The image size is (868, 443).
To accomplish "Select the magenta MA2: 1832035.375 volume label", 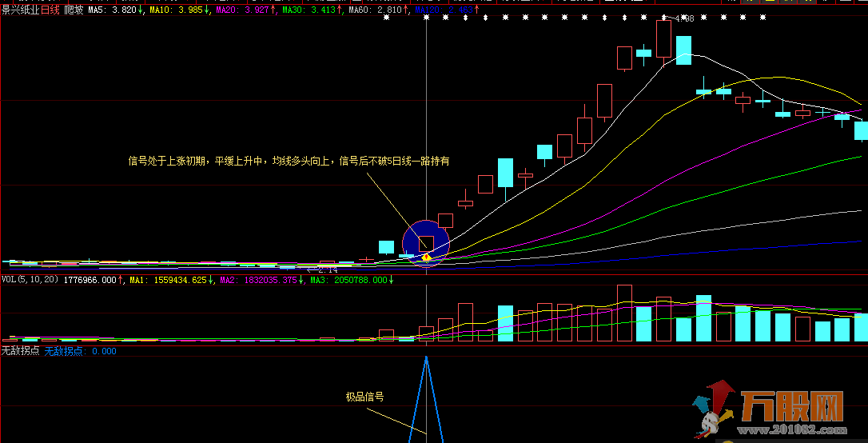I will (x=258, y=280).
